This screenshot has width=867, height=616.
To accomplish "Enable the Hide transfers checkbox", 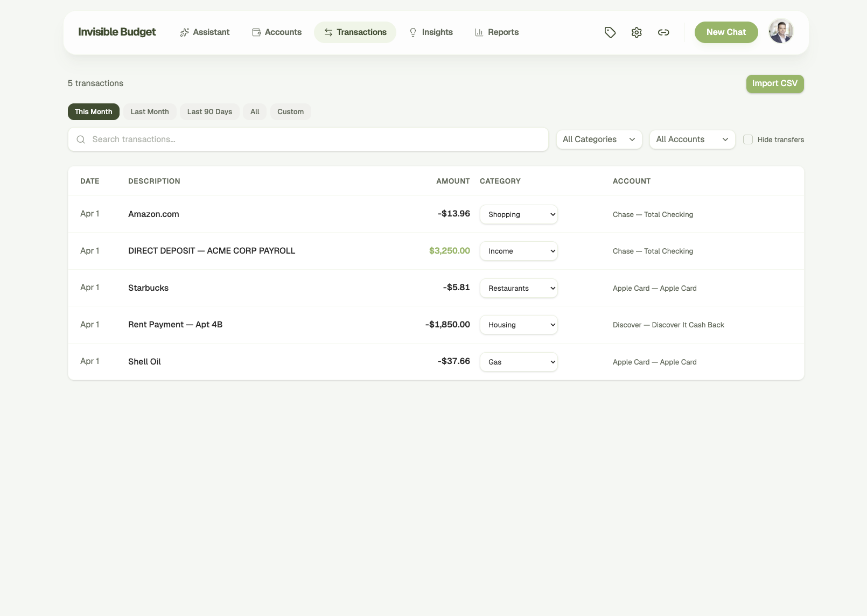I will [x=748, y=139].
